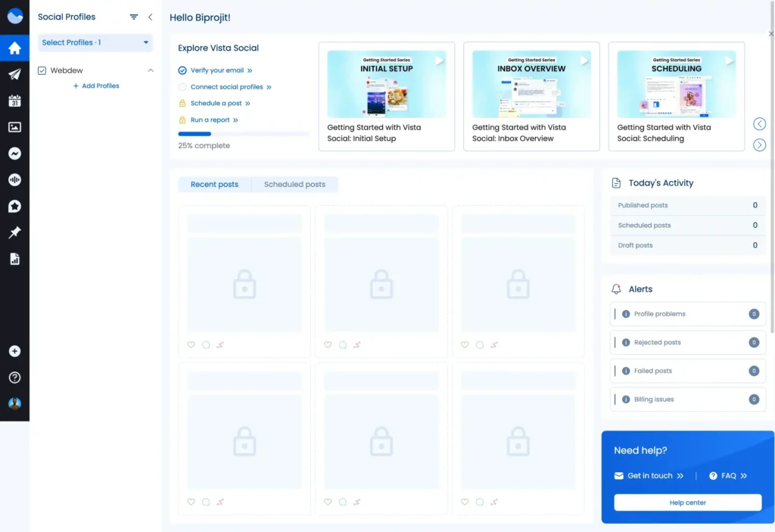Select the Recent posts tab

214,184
